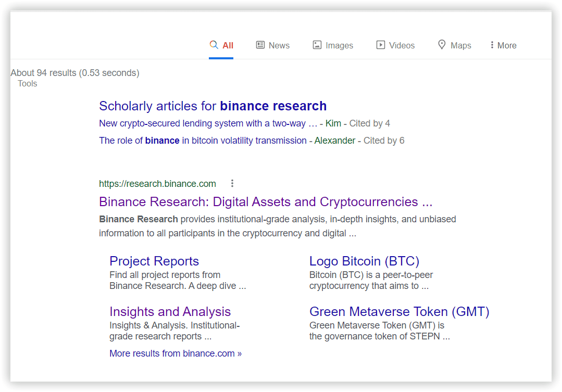
Task: Open the bitcoin volatility transmission article
Action: click(x=203, y=141)
